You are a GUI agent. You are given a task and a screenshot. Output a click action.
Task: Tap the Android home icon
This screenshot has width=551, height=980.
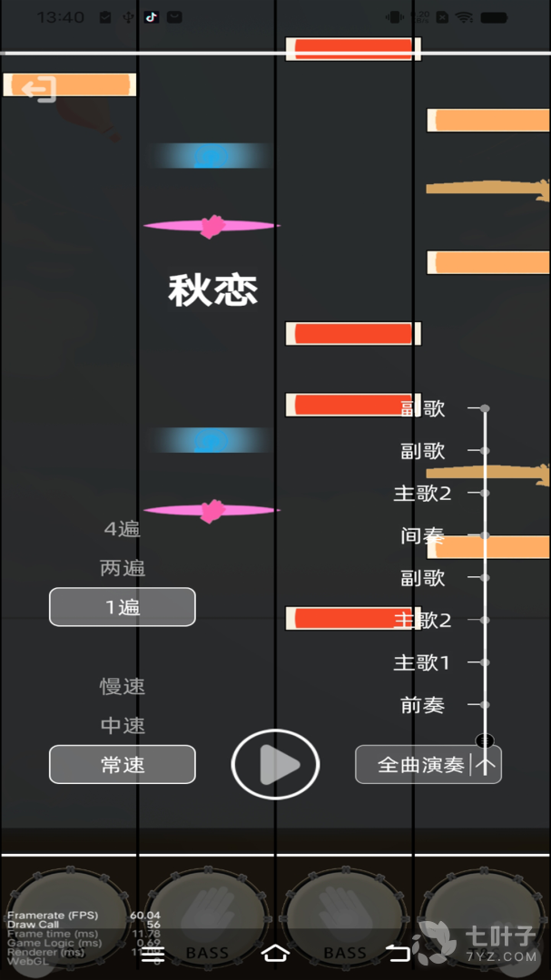pyautogui.click(x=275, y=953)
